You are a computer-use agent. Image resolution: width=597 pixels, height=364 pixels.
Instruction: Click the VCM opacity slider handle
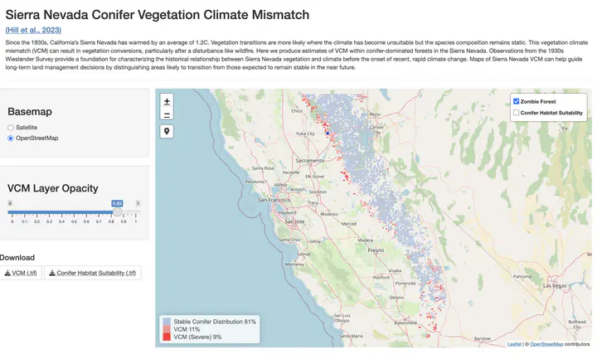coord(117,212)
